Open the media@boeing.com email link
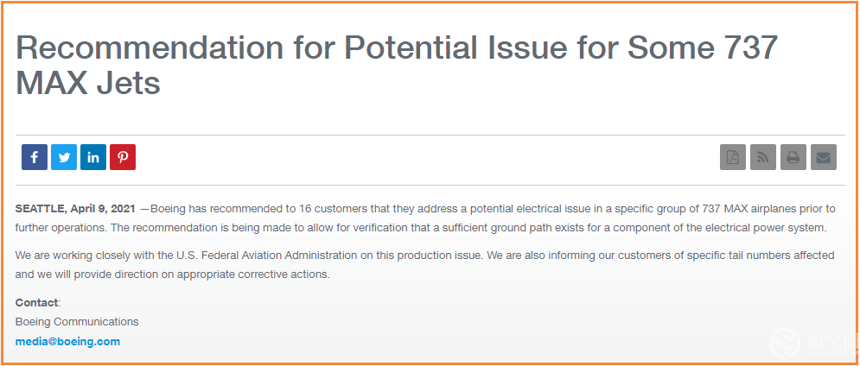The height and width of the screenshot is (366, 860). click(67, 341)
